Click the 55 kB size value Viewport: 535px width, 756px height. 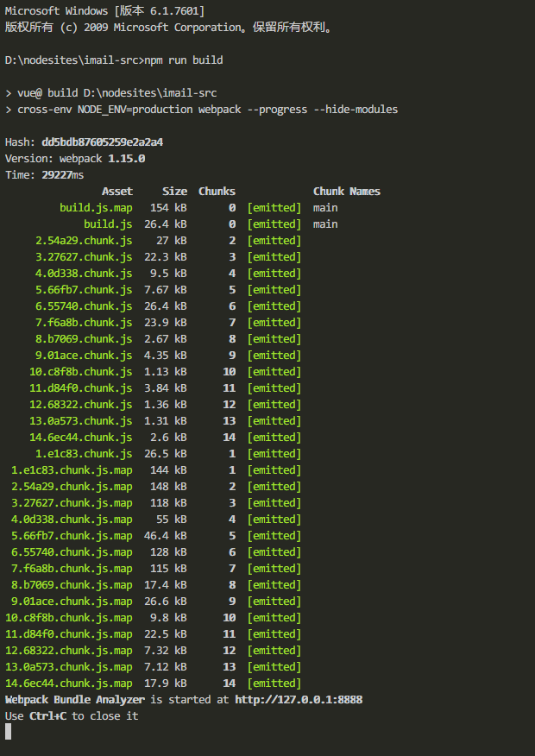(x=172, y=520)
